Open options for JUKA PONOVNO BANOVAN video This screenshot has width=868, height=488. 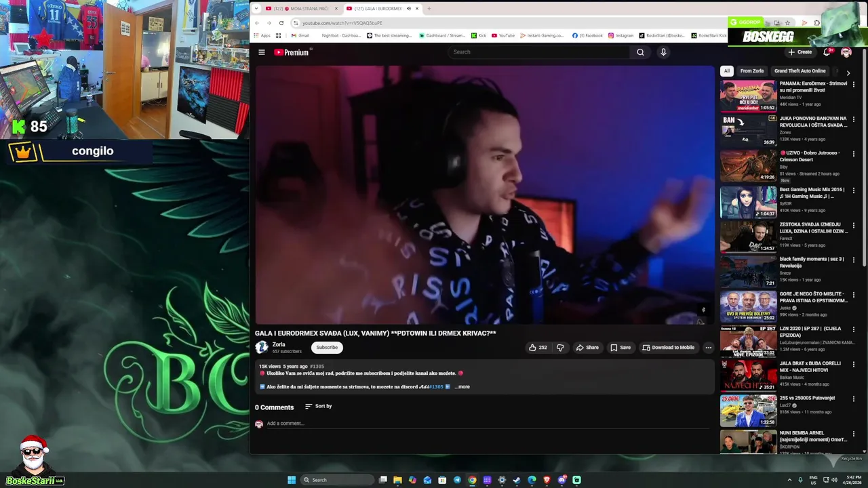point(854,119)
